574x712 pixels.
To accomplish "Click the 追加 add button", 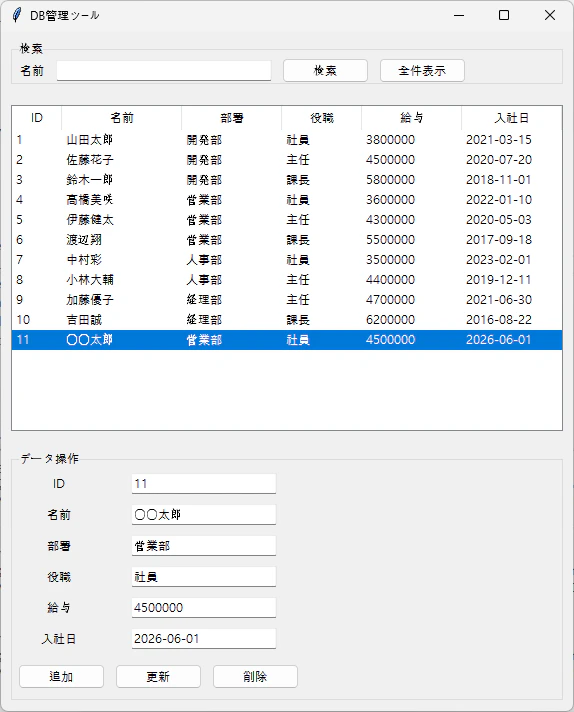I will coord(61,677).
